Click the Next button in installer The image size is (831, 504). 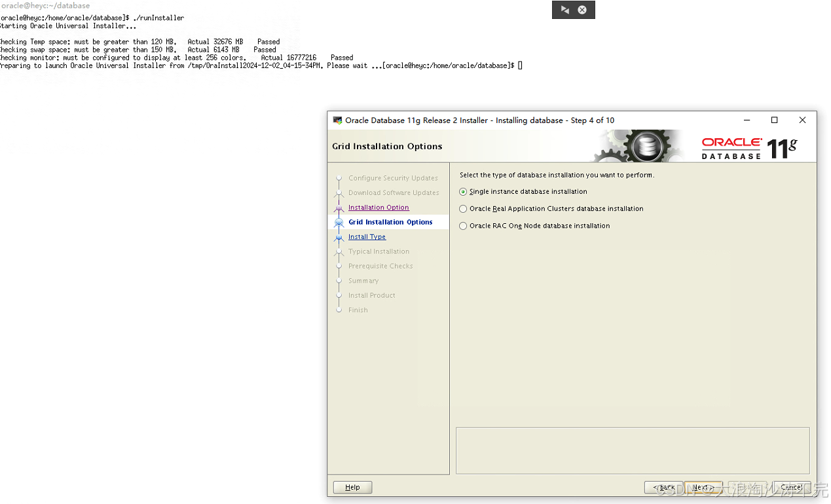703,487
